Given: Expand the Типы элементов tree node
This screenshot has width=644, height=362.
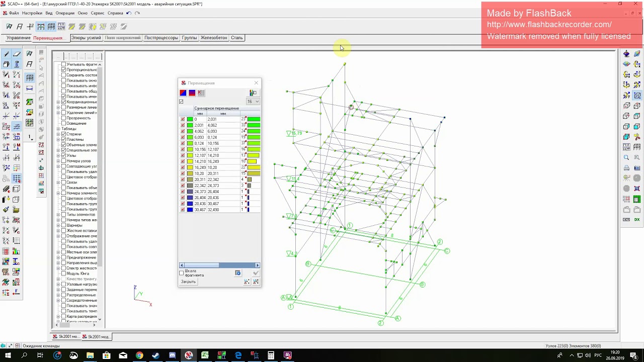Looking at the screenshot, I should click(58, 215).
